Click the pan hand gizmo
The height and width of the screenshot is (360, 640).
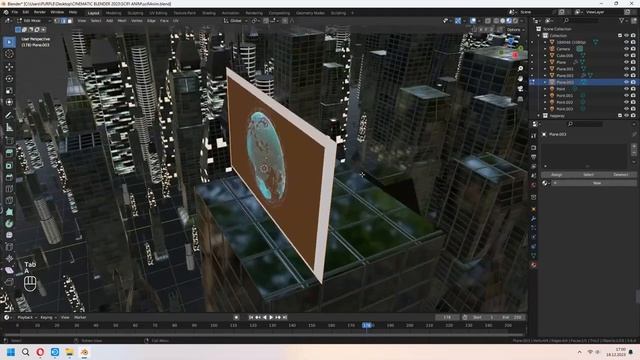(x=520, y=78)
